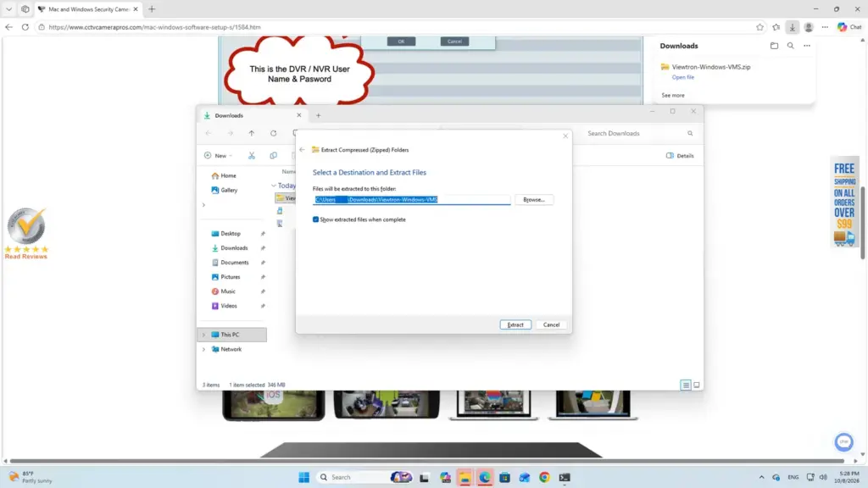Refresh File Explorer view
Image resolution: width=868 pixels, height=488 pixels.
pyautogui.click(x=274, y=133)
